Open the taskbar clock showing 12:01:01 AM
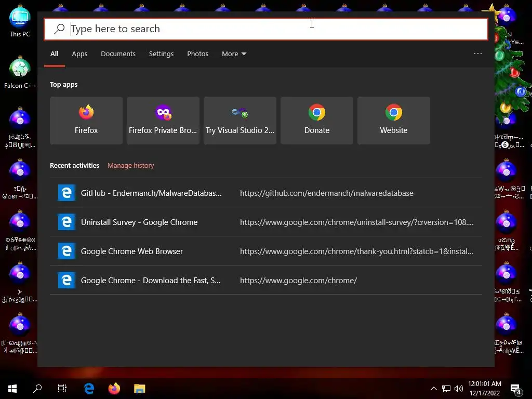The width and height of the screenshot is (532, 399). coord(485,389)
